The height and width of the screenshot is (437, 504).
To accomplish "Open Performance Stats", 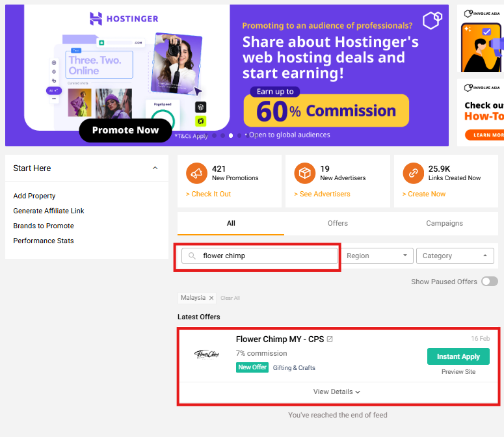I will pyautogui.click(x=44, y=241).
